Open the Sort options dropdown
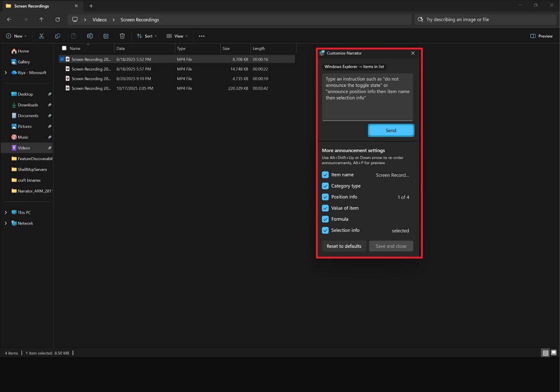The height and width of the screenshot is (392, 560). [146, 36]
